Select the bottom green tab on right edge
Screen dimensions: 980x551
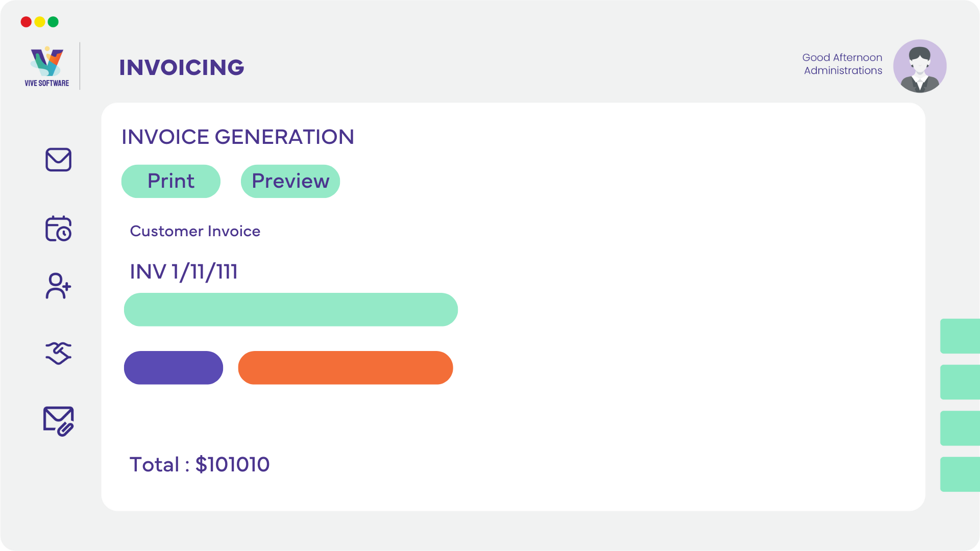960,474
